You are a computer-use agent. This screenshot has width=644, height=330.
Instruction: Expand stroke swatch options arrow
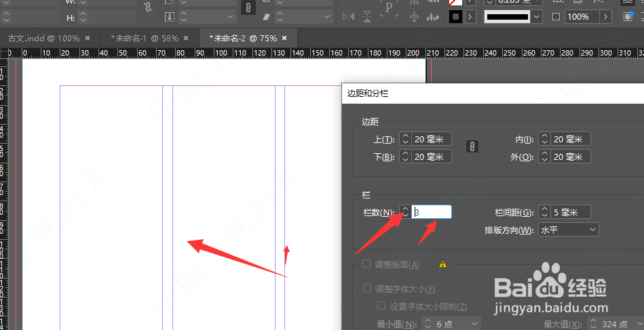[470, 17]
